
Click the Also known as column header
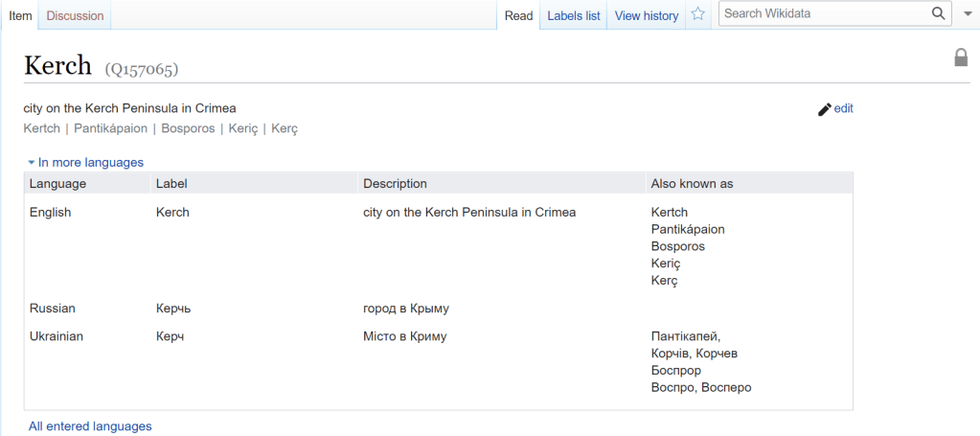(x=692, y=183)
